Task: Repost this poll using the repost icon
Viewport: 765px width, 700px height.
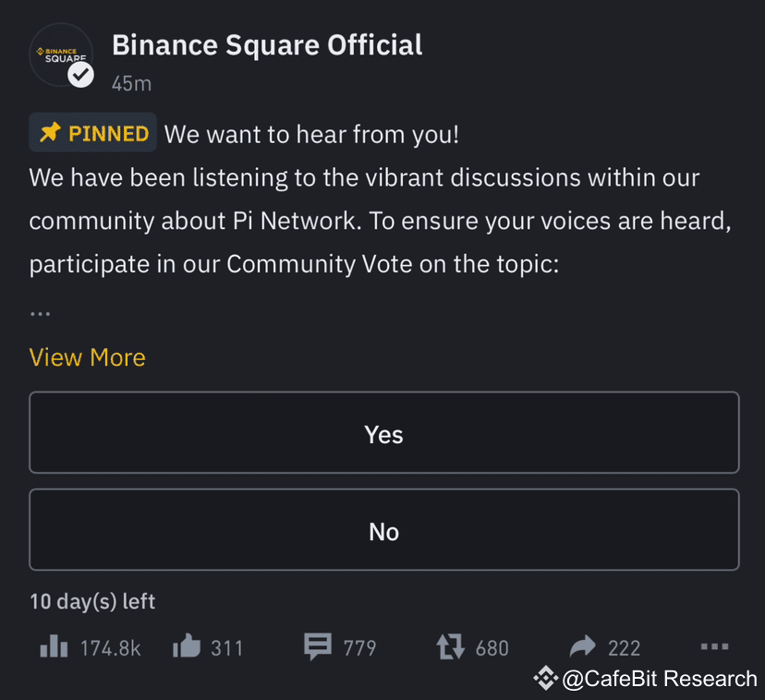Action: [447, 646]
